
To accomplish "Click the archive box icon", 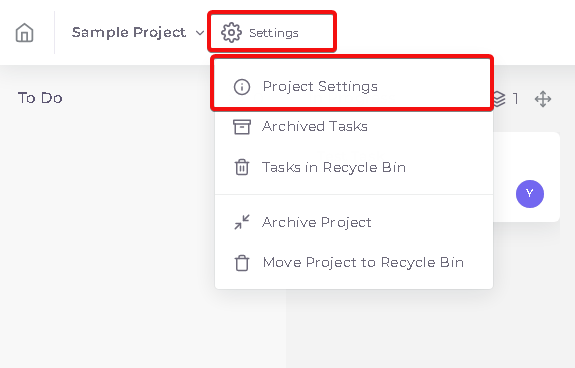I will (242, 127).
